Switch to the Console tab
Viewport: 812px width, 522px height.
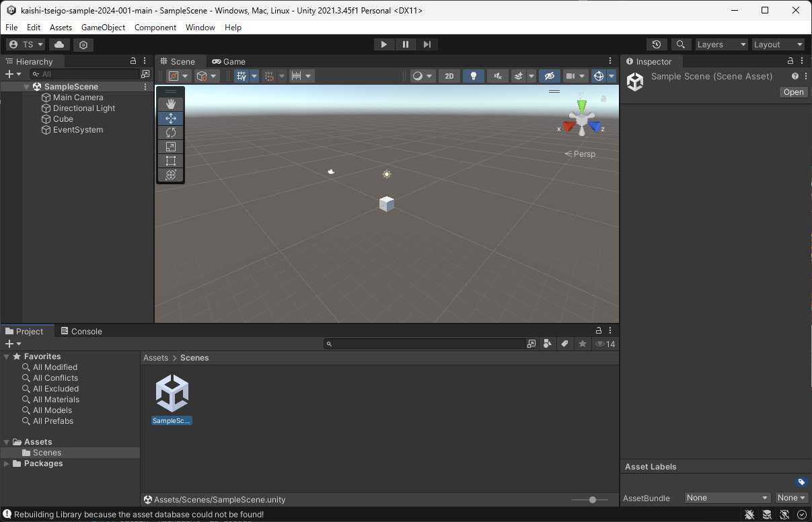click(x=81, y=331)
